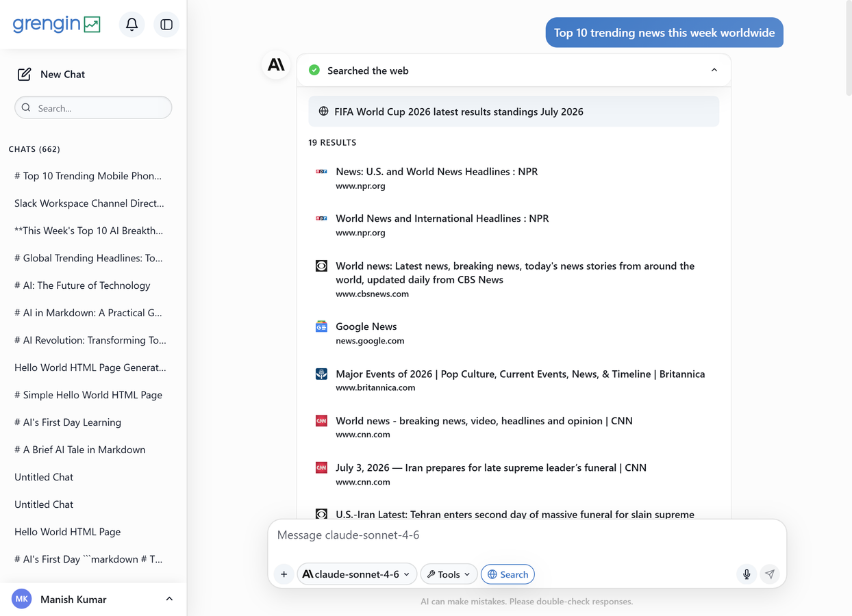The width and height of the screenshot is (852, 616).
Task: Click the 19 RESULTS label
Action: [x=332, y=142]
